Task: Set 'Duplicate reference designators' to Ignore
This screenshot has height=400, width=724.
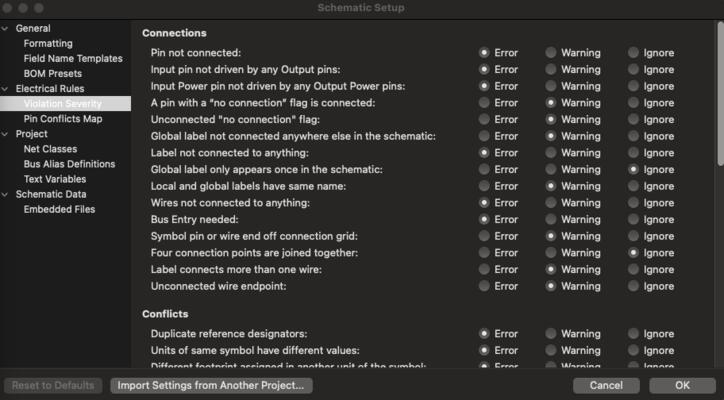Action: click(634, 334)
